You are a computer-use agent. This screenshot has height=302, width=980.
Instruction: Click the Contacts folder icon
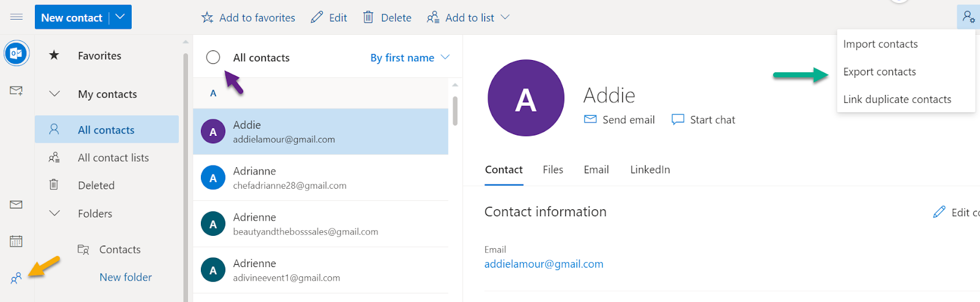pos(83,249)
